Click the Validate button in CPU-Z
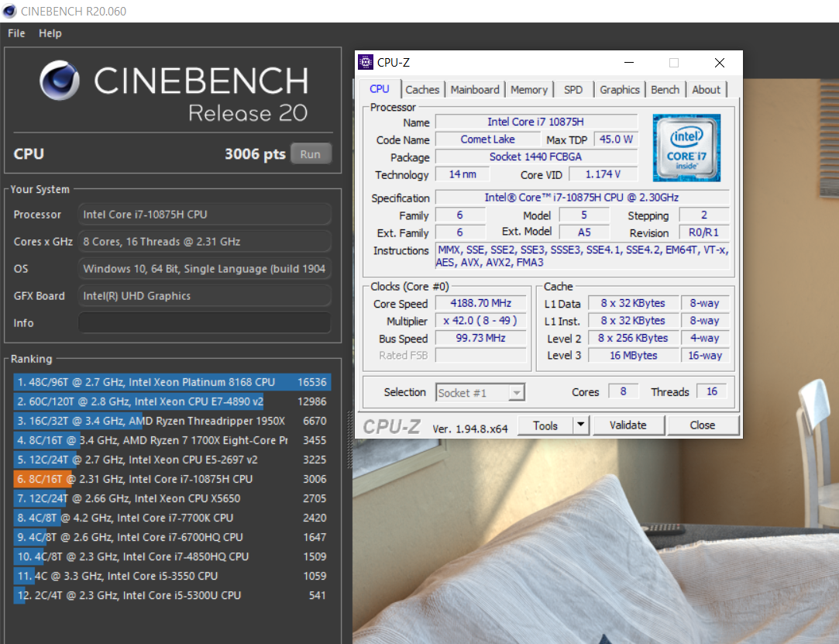The image size is (839, 644). click(x=628, y=425)
